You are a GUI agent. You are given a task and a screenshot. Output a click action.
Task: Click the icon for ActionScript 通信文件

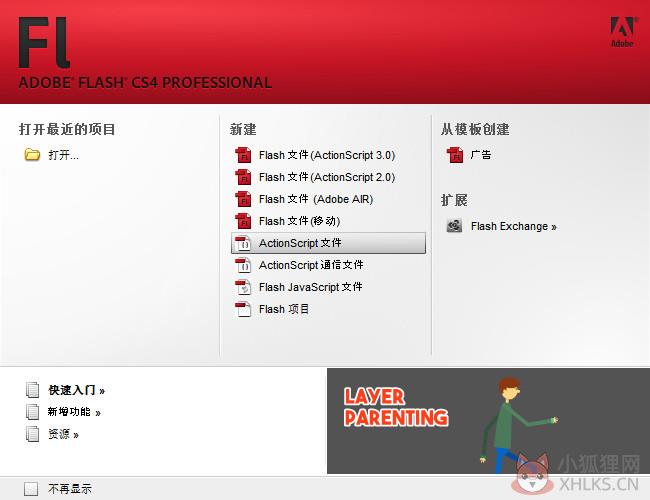point(243,265)
